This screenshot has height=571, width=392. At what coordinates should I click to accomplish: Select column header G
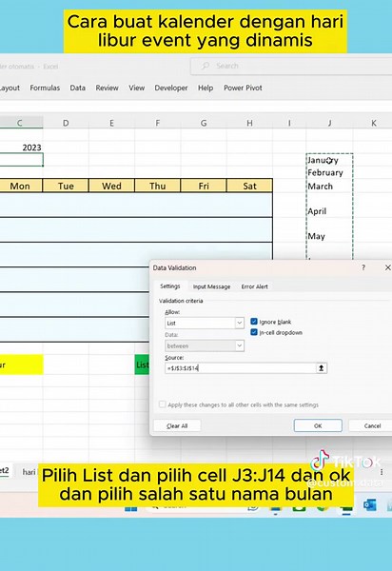point(204,123)
